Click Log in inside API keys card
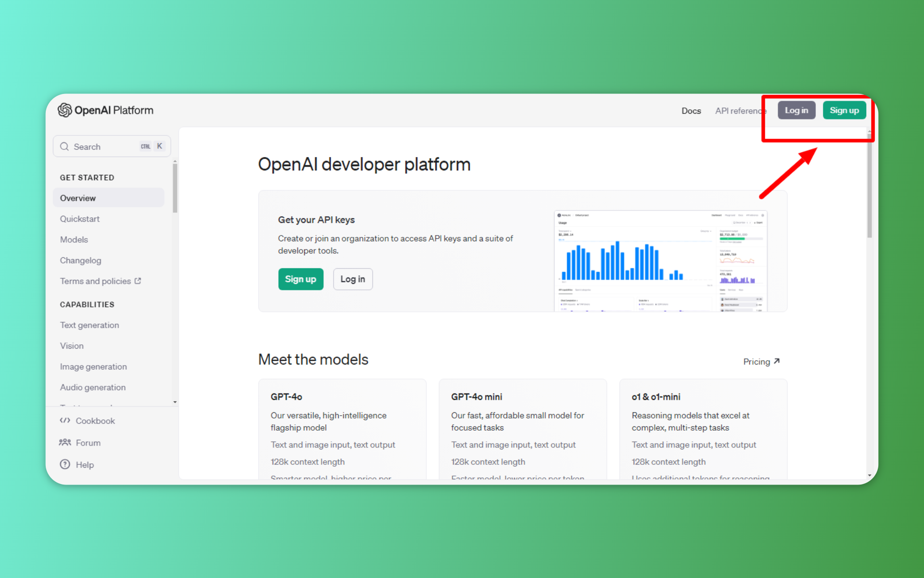The height and width of the screenshot is (578, 924). click(353, 279)
